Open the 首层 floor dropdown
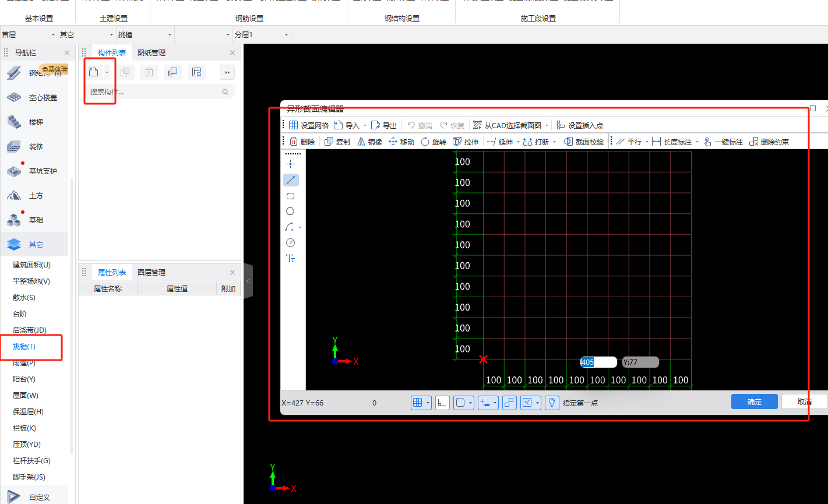This screenshot has height=504, width=828. 29,35
